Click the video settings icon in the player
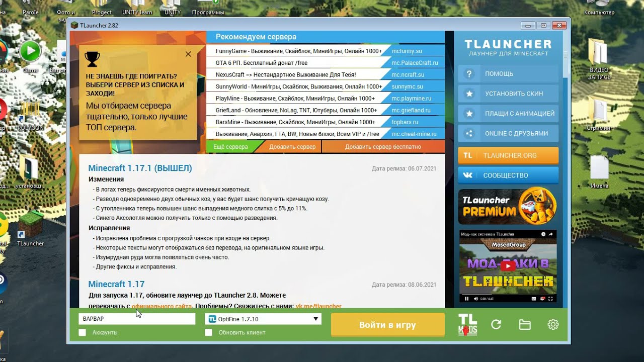Viewport: 644px width, 362px height. [542, 299]
